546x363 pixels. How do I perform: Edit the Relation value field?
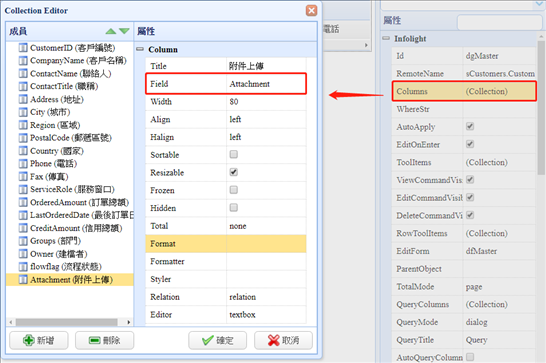pyautogui.click(x=266, y=297)
